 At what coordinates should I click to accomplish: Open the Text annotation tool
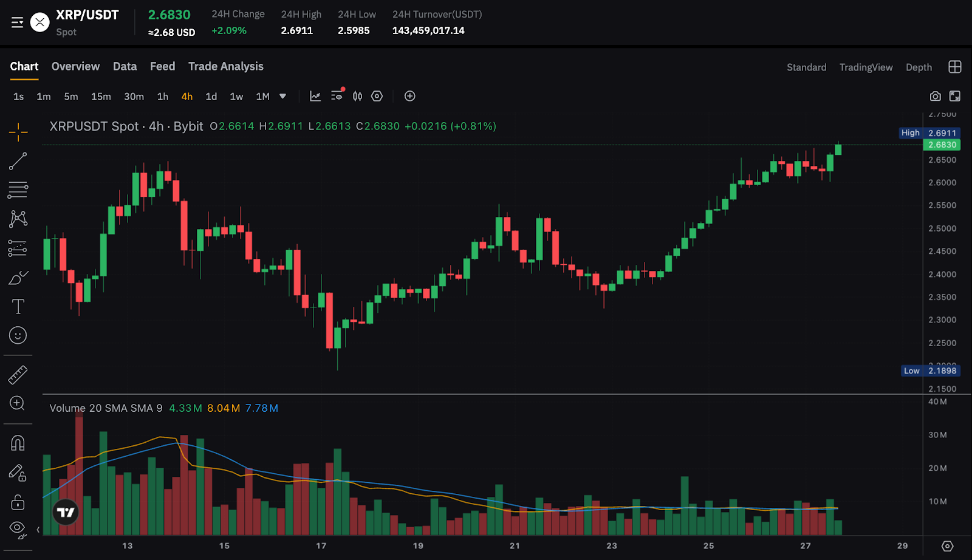(x=18, y=306)
